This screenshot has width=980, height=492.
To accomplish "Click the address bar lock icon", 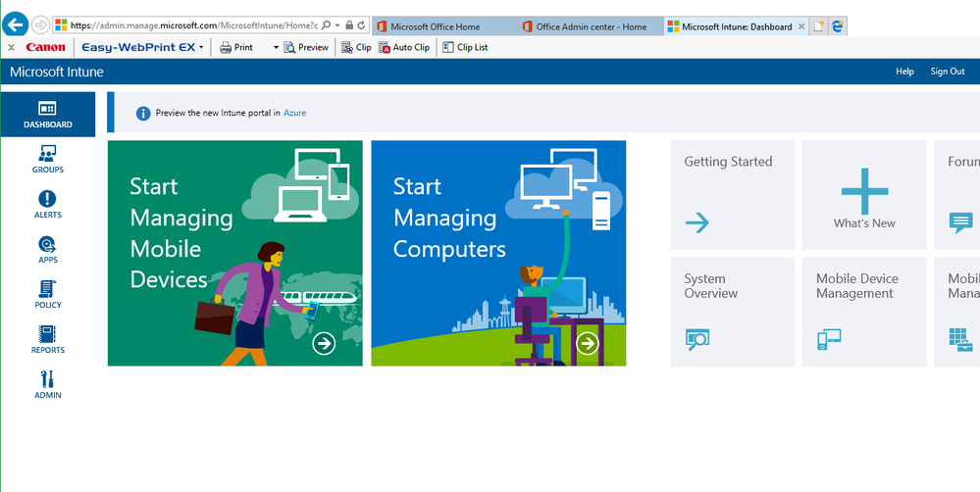I will 349,25.
